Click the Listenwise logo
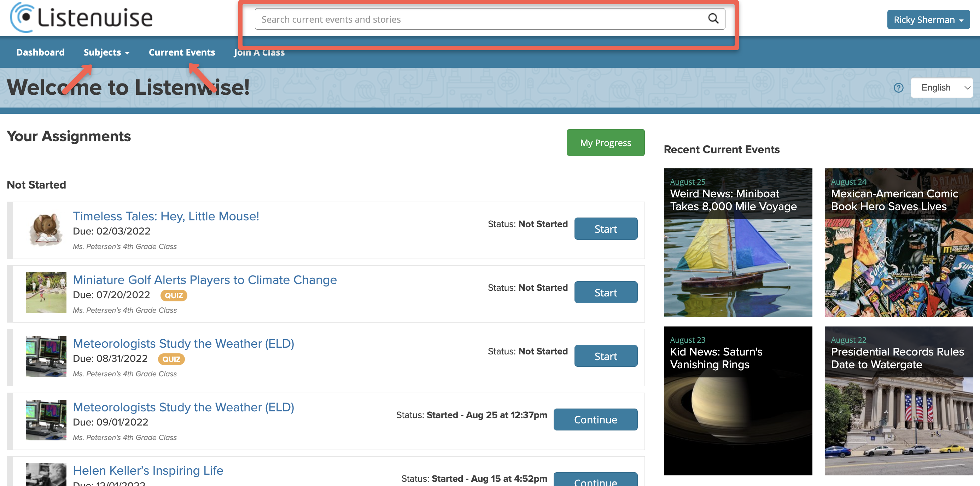Screen dimensions: 980x486 pyautogui.click(x=81, y=17)
